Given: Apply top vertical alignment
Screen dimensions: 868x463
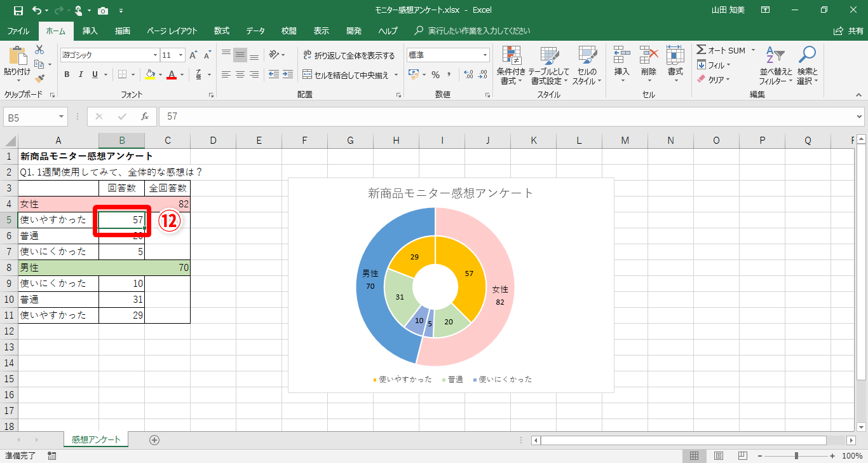Looking at the screenshot, I should 226,55.
